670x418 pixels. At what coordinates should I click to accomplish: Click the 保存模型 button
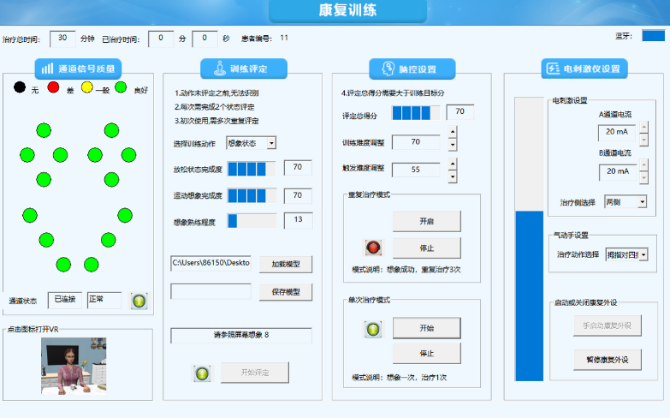click(286, 291)
